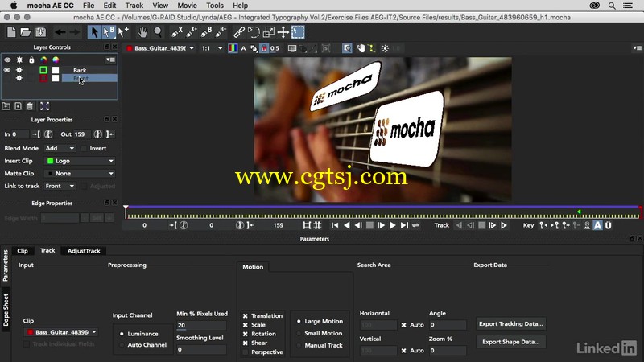Delete selected layer with trash icon
The image size is (644, 362).
[30, 106]
